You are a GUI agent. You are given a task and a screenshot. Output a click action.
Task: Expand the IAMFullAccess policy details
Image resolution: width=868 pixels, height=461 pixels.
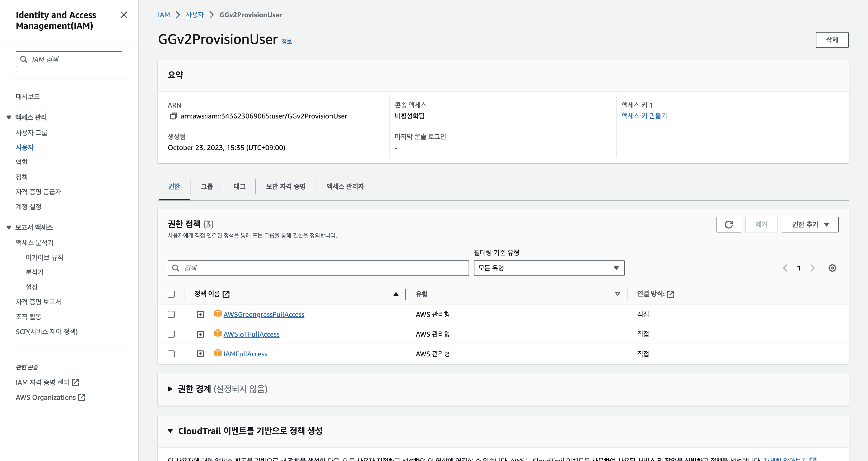200,354
